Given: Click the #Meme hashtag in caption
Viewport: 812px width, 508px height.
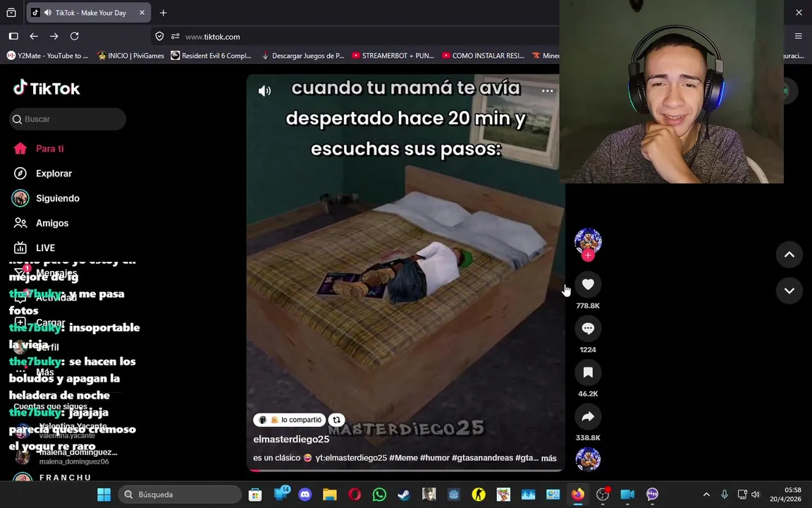Looking at the screenshot, I should [x=403, y=458].
